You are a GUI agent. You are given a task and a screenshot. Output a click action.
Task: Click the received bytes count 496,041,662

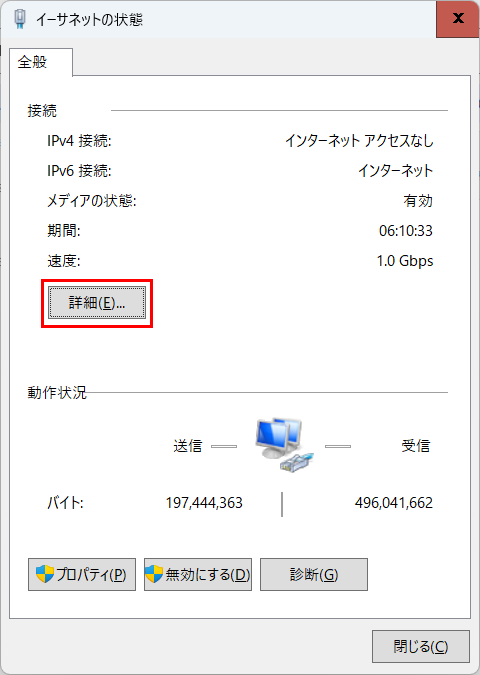(393, 502)
